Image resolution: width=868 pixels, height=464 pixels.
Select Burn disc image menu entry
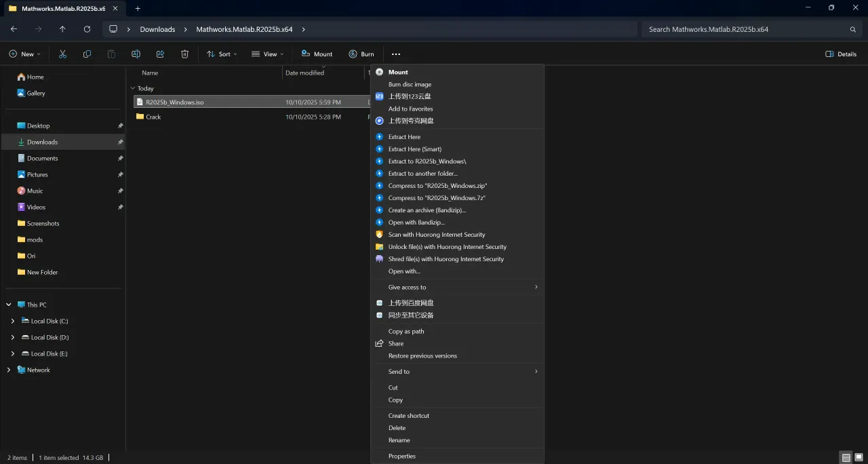tap(458, 84)
